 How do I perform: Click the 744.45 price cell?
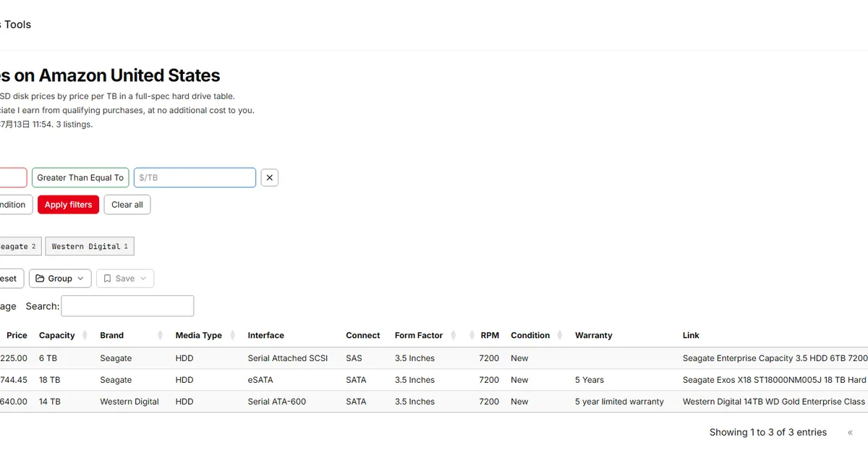click(14, 380)
